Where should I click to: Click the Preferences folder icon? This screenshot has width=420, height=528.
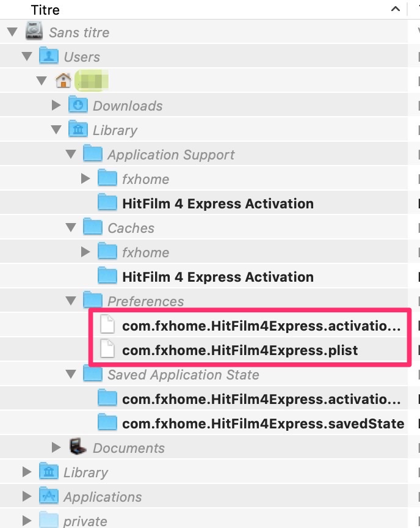[x=93, y=299]
